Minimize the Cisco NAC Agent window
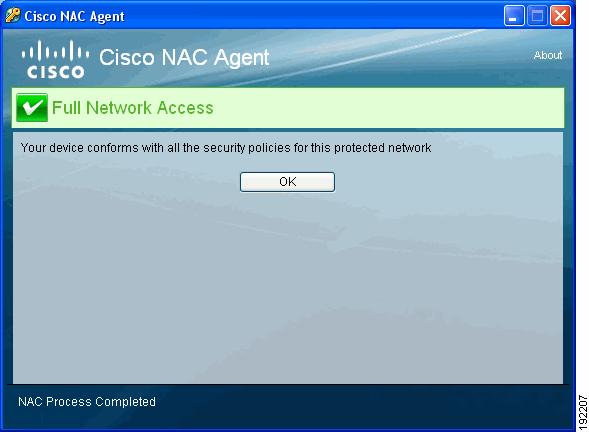The width and height of the screenshot is (589, 432). (514, 16)
